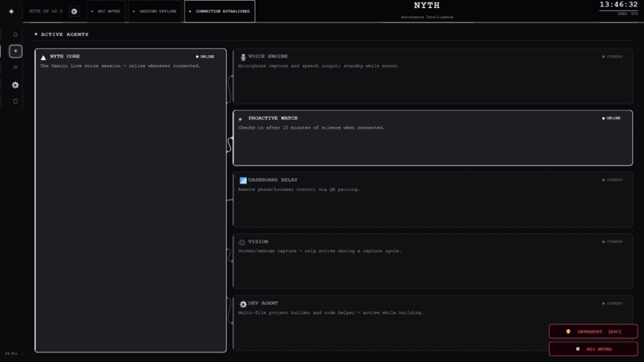Click the Gemini Live voice session description
The height and width of the screenshot is (362, 644).
coord(121,66)
